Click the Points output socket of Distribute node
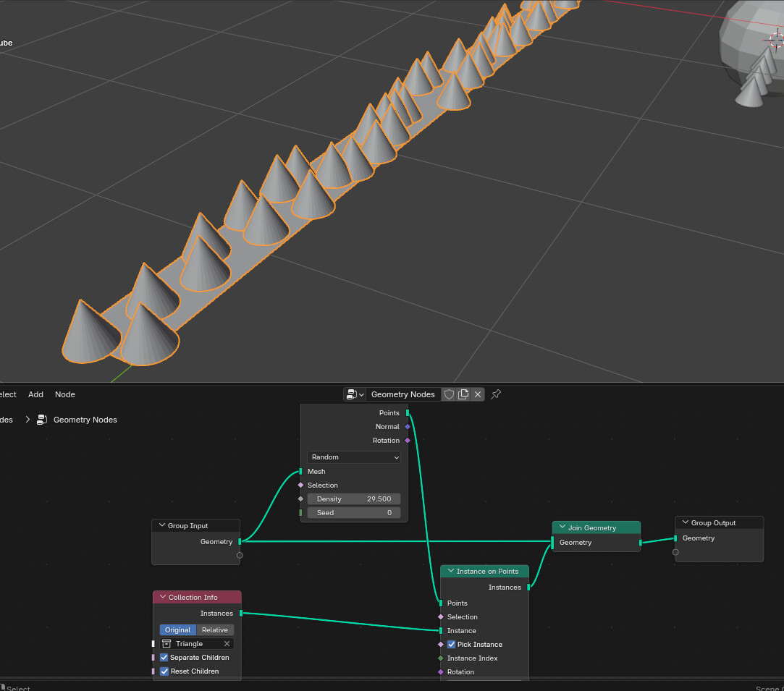Viewport: 784px width, 691px height. [x=408, y=412]
